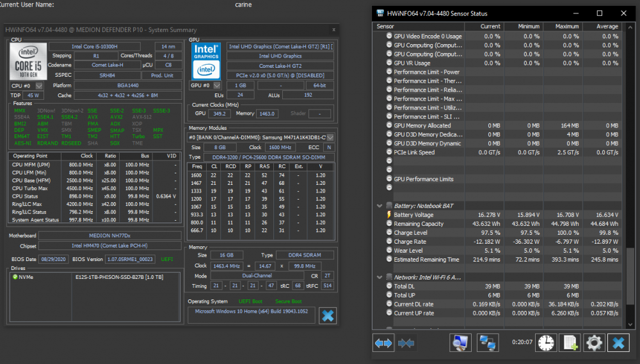Click the Battery Voltage lightning icon
The width and height of the screenshot is (640, 364).
[x=389, y=215]
